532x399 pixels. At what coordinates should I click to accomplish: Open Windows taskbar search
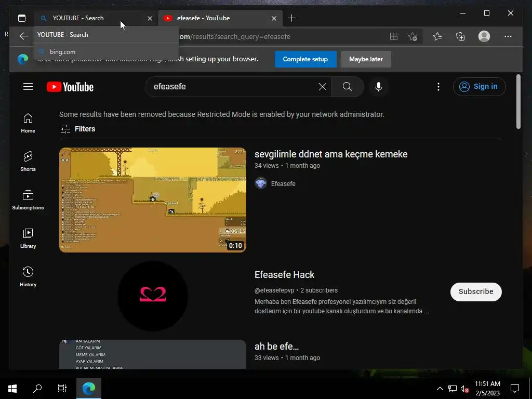click(37, 389)
